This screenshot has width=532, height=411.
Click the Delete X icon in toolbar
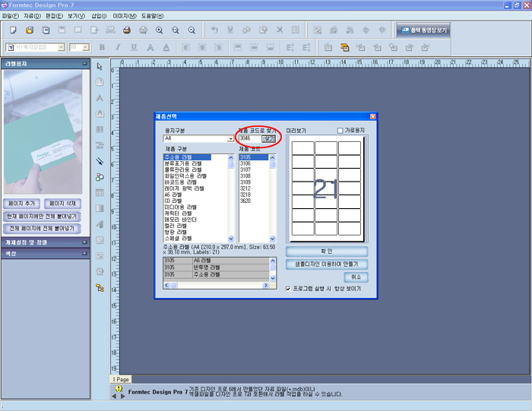pos(280,30)
